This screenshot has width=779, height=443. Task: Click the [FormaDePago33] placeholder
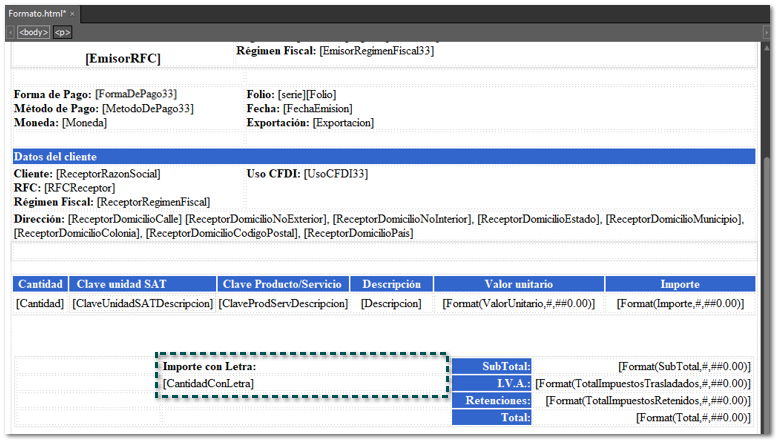click(x=145, y=94)
